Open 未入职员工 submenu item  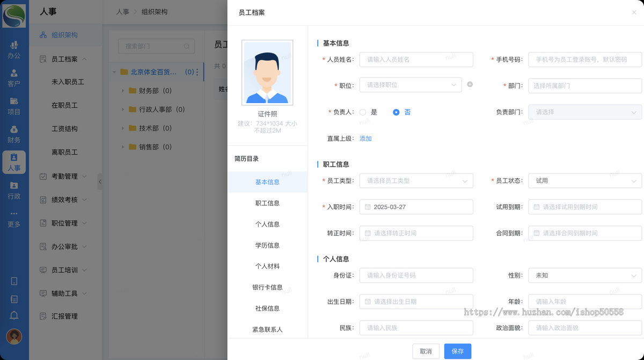[68, 82]
